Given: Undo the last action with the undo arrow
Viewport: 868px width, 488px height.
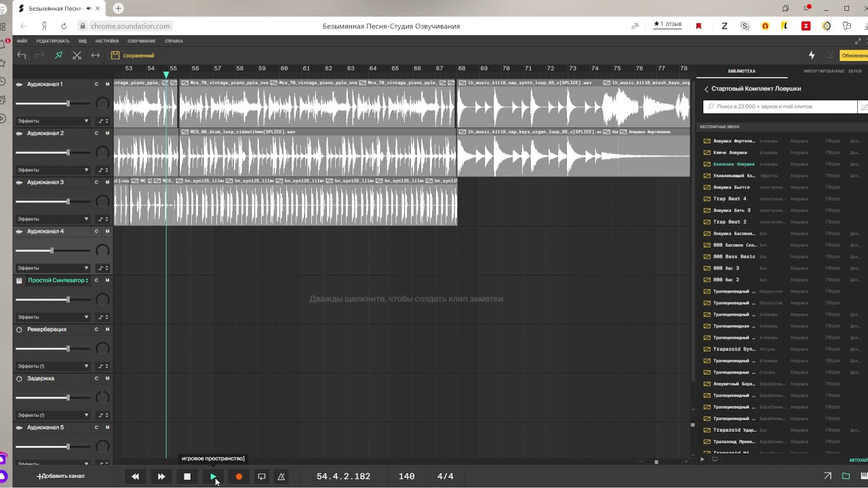Looking at the screenshot, I should coord(22,56).
